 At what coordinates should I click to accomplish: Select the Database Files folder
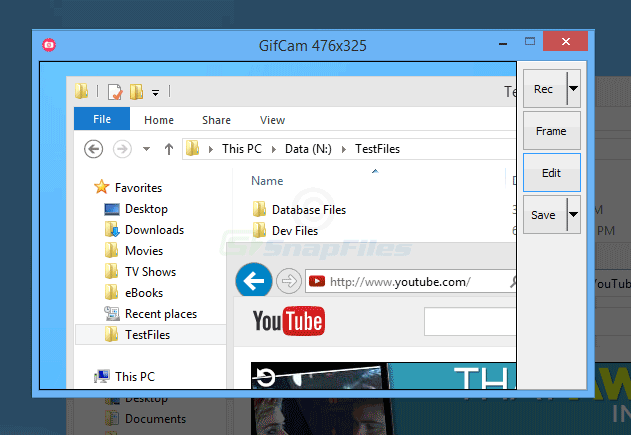308,210
